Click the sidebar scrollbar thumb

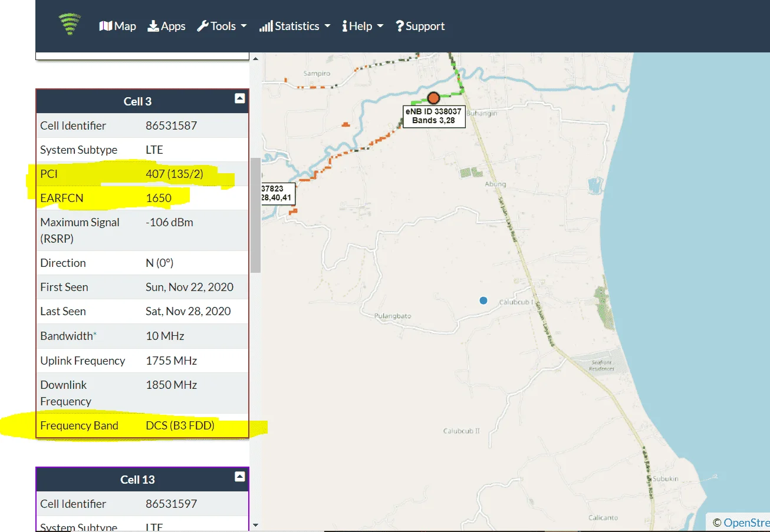click(255, 215)
